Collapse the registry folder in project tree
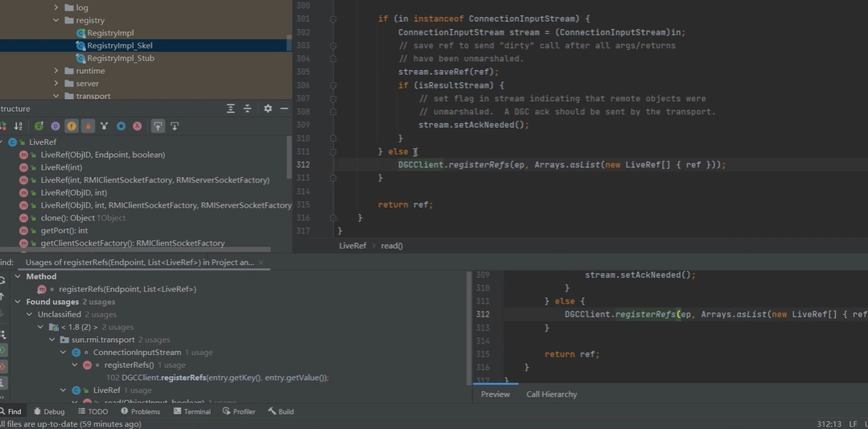This screenshot has height=429, width=868. point(56,20)
